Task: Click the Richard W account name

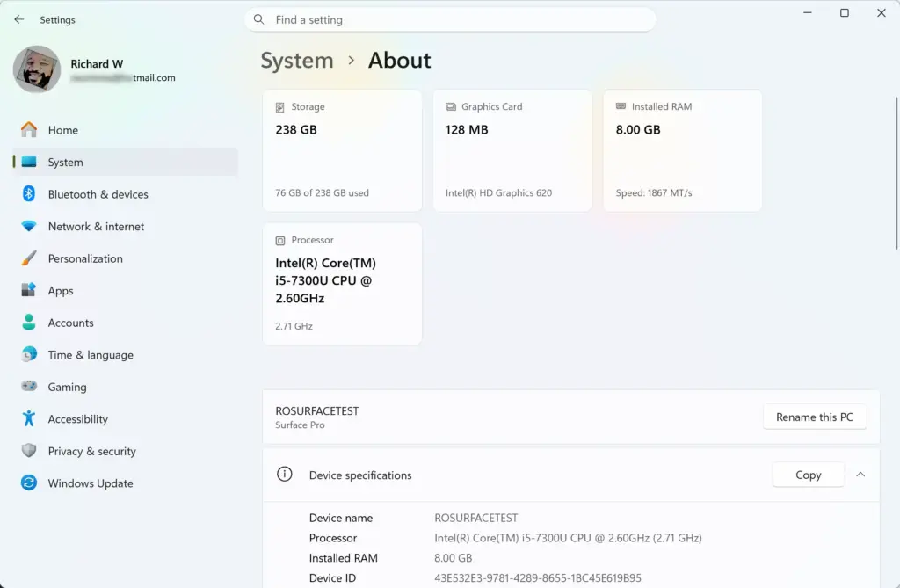Action: [97, 64]
